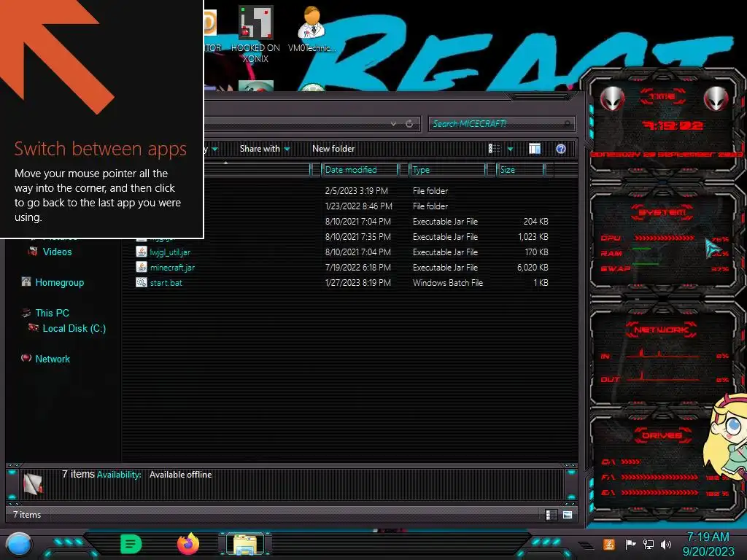The width and height of the screenshot is (747, 560).
Task: Click the 6,020 KB size cell
Action: (533, 268)
